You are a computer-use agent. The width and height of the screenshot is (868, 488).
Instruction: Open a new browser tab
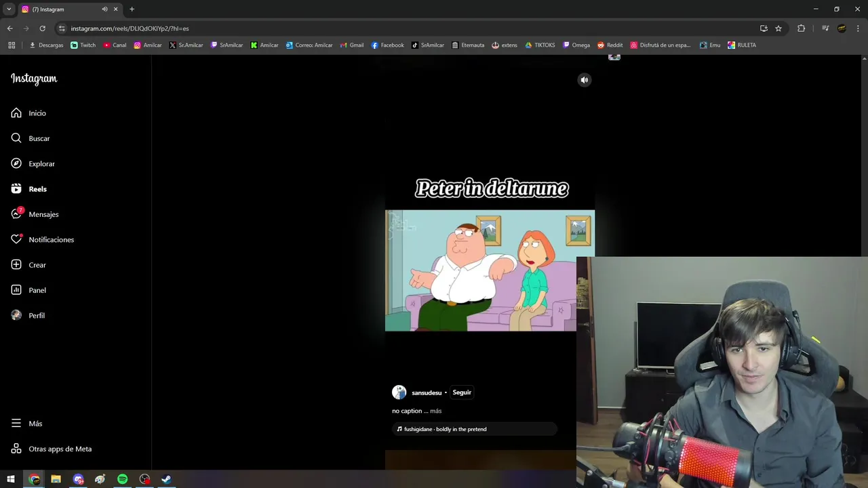[x=132, y=9]
